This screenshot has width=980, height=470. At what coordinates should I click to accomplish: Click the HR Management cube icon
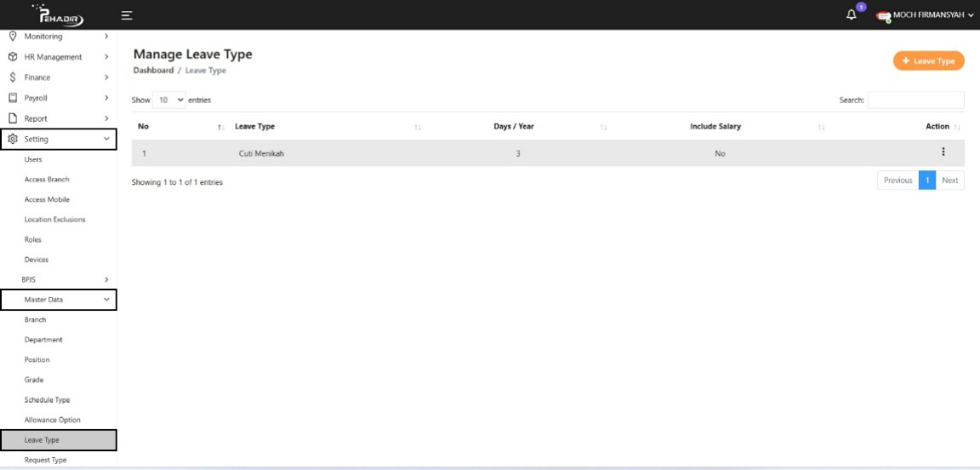(x=13, y=57)
